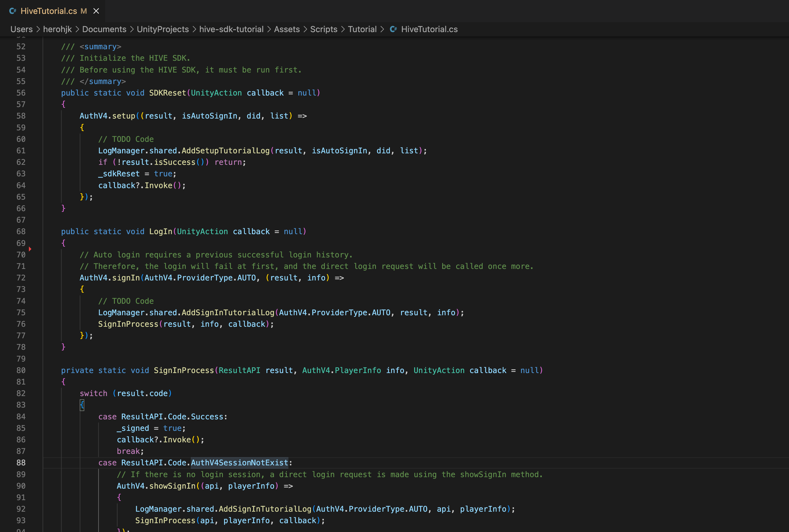This screenshot has height=532, width=789.
Task: Open the Scripts breadcrumb segment
Action: 324,29
